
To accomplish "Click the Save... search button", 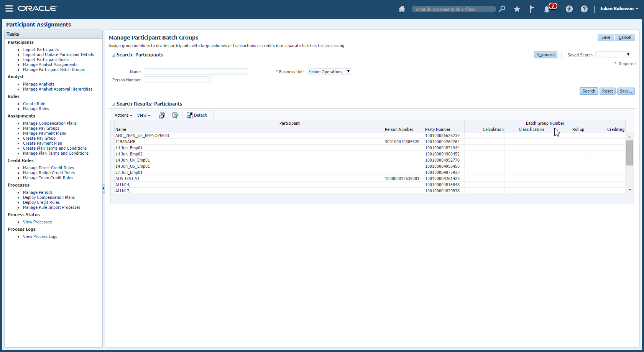I will 626,91.
